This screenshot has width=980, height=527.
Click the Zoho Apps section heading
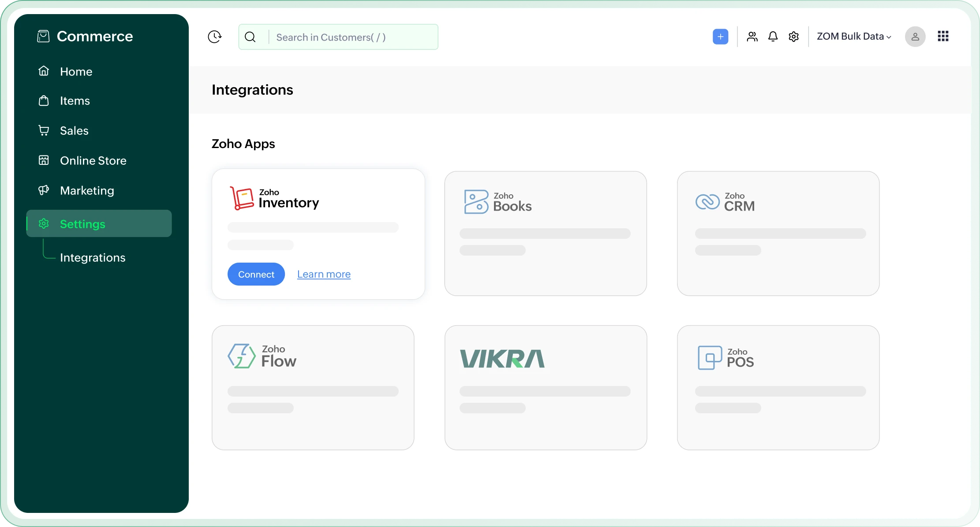[243, 144]
